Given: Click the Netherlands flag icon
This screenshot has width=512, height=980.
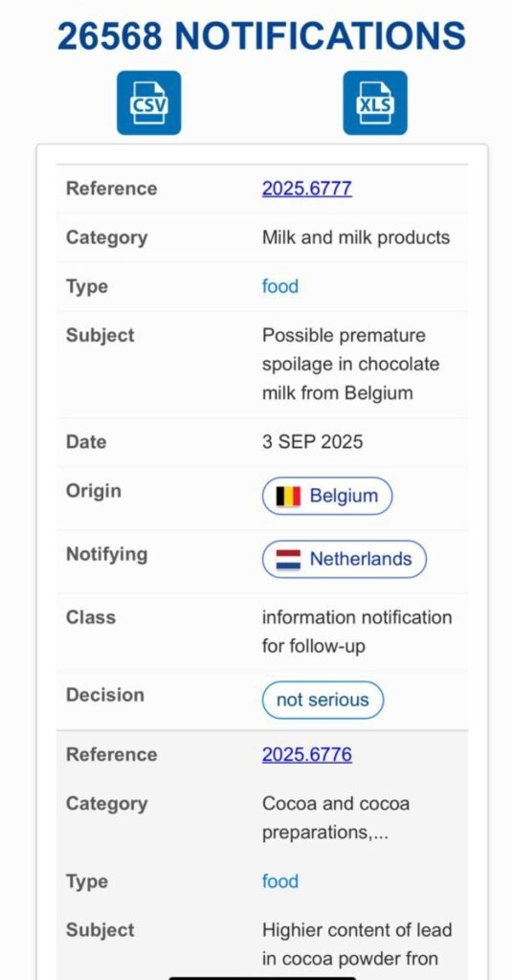Looking at the screenshot, I should [x=288, y=559].
